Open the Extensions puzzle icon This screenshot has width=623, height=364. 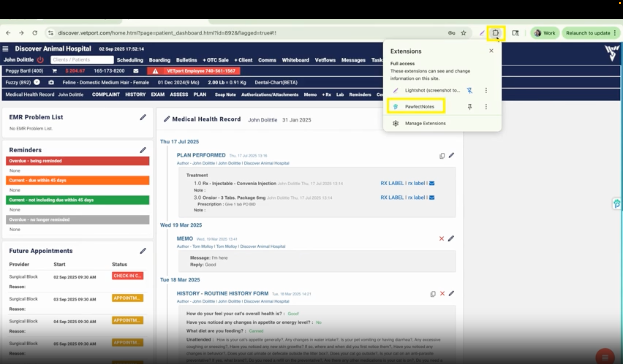(495, 33)
